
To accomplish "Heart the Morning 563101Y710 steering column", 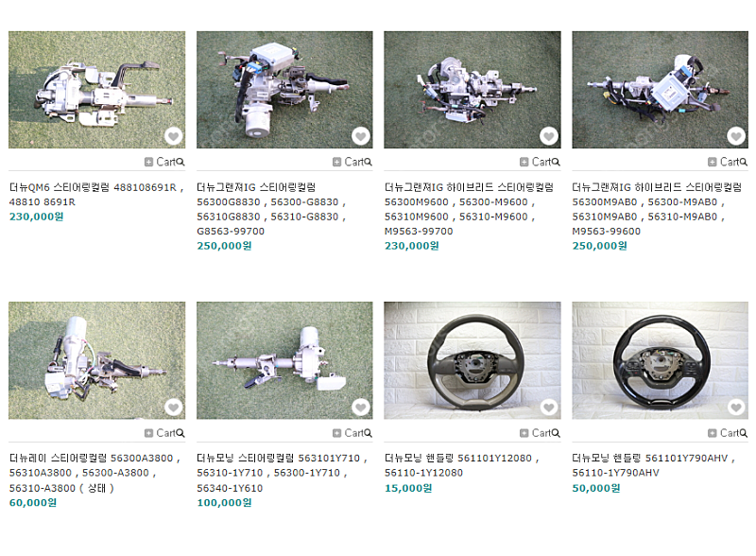I will pyautogui.click(x=361, y=408).
